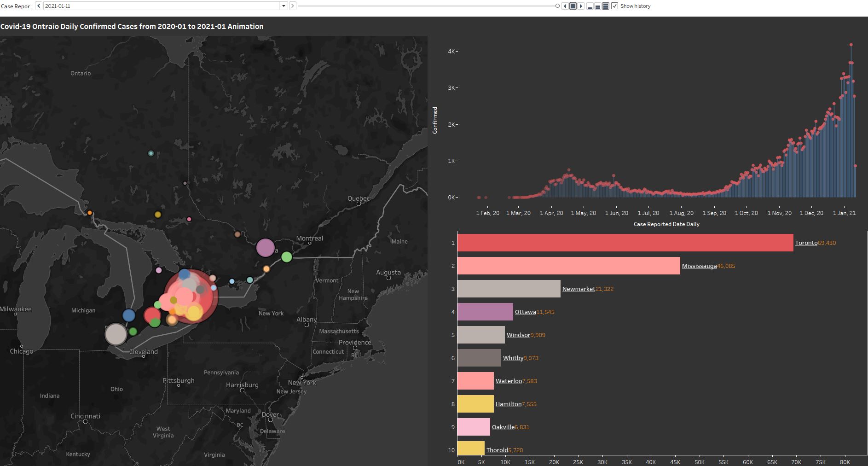Step animation back one frame with left arrow
The width and height of the screenshot is (868, 466).
click(x=565, y=6)
